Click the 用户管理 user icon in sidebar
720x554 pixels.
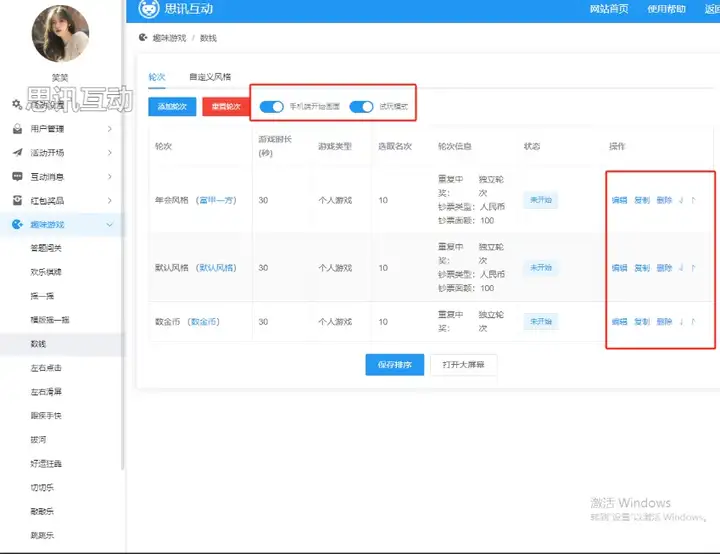(17, 129)
